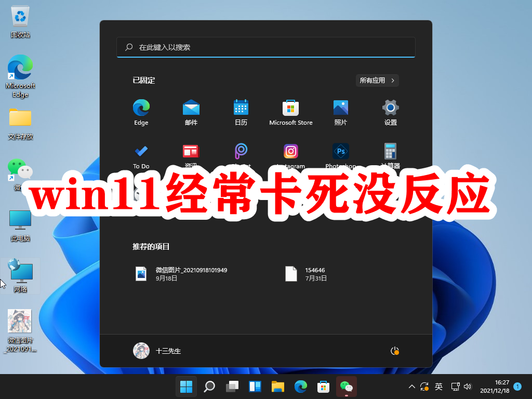This screenshot has width=532, height=399.
Task: Click the Start menu search box
Action: [266, 47]
